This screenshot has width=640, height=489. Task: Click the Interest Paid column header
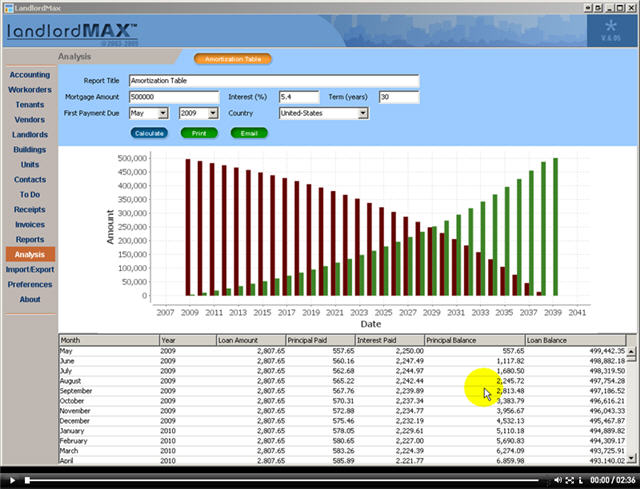390,340
